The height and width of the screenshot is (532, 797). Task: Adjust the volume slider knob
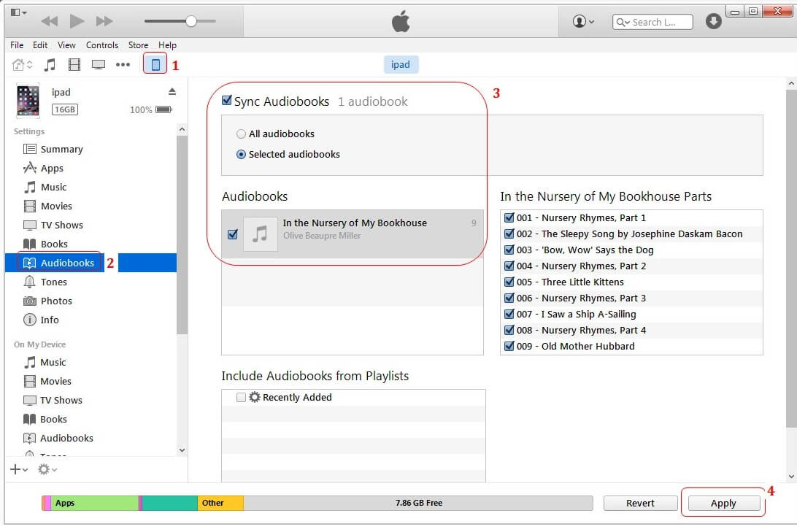(x=191, y=21)
